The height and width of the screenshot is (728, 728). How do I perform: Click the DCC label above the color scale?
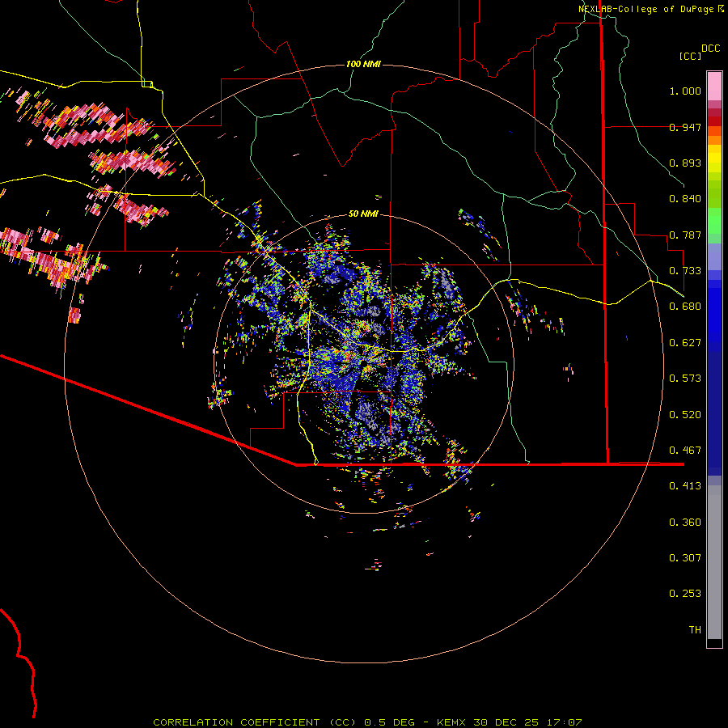(710, 49)
